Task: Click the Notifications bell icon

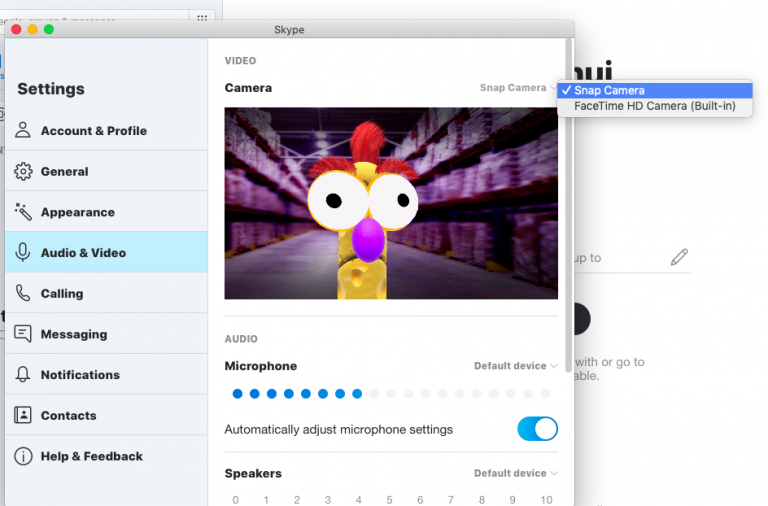Action: [23, 375]
